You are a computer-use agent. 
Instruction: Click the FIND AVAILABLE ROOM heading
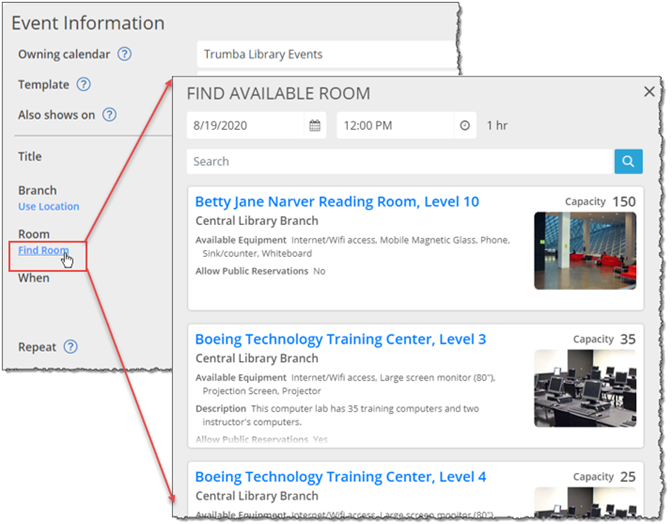[x=279, y=93]
